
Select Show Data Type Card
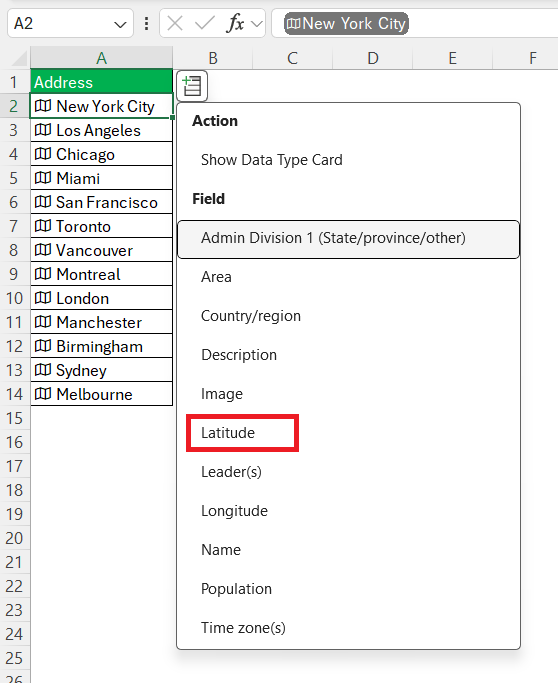tap(271, 160)
